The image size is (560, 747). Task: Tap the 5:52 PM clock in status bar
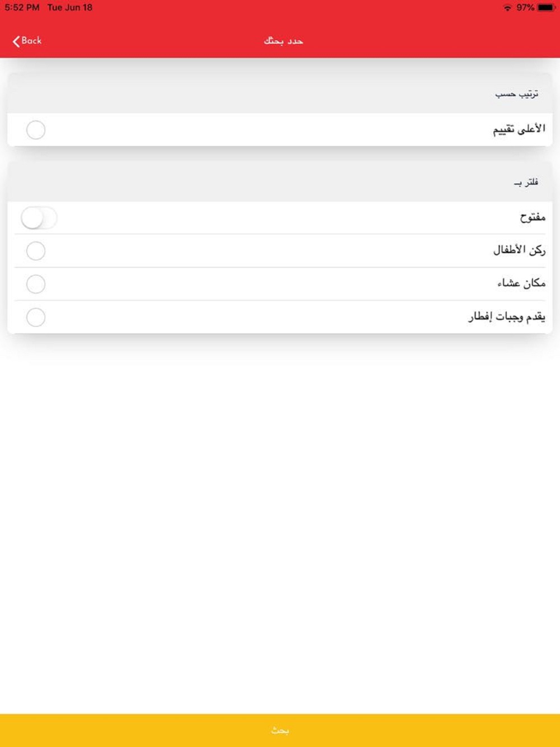point(22,7)
